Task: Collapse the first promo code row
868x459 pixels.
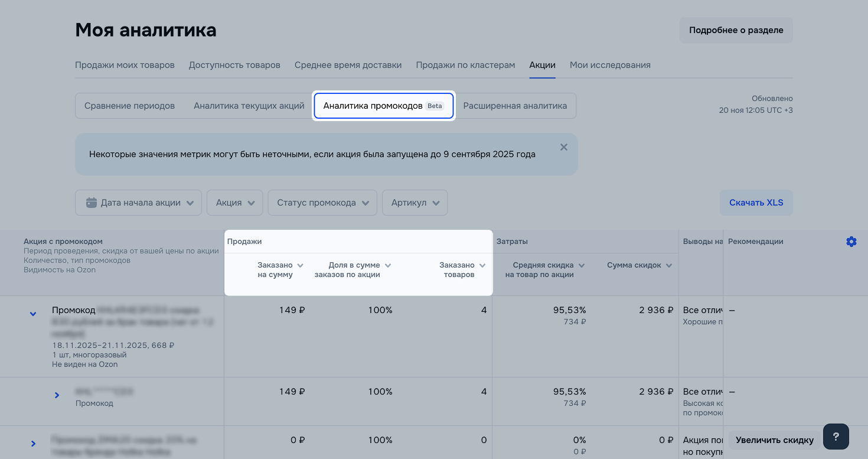Action: coord(33,314)
